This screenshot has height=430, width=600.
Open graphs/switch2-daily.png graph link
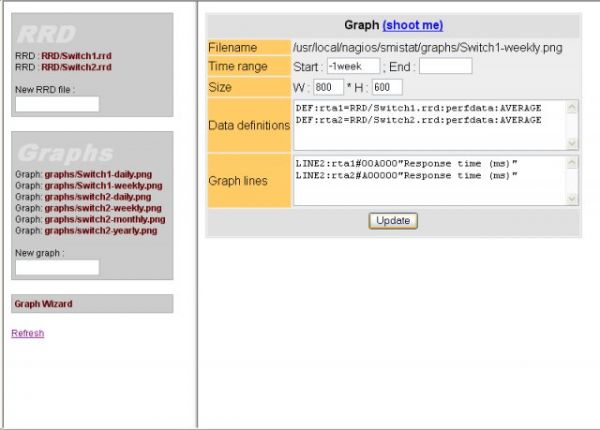tap(100, 197)
